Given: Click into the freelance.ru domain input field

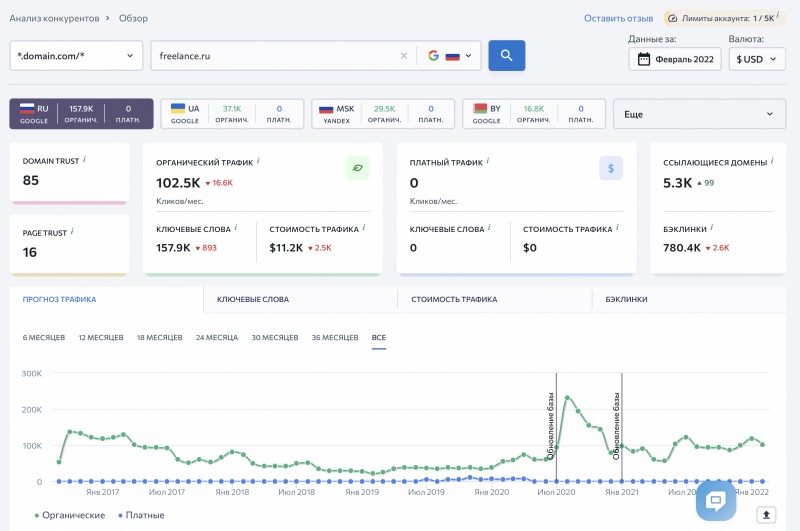Looking at the screenshot, I should (x=270, y=56).
